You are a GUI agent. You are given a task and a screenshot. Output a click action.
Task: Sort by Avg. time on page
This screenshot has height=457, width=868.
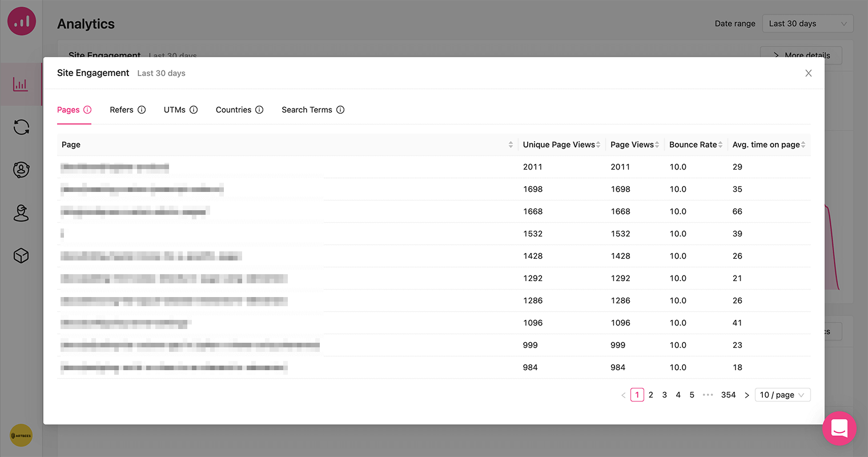803,145
